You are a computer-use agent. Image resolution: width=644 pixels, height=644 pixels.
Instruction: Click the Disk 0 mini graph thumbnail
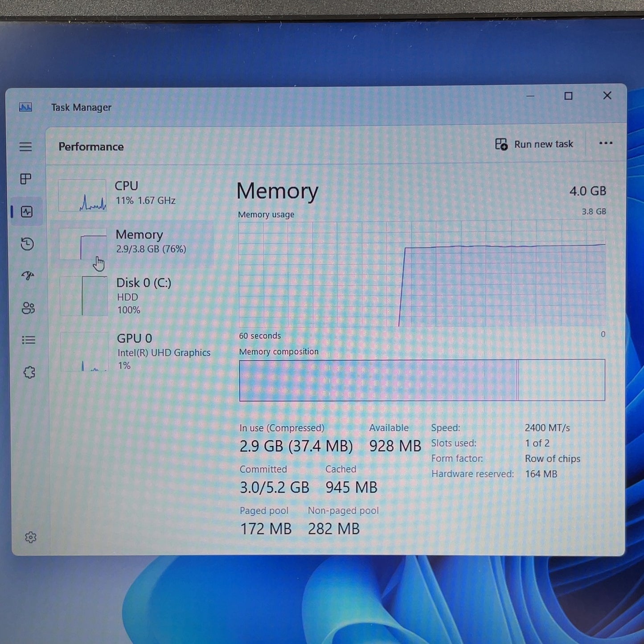[x=84, y=296]
